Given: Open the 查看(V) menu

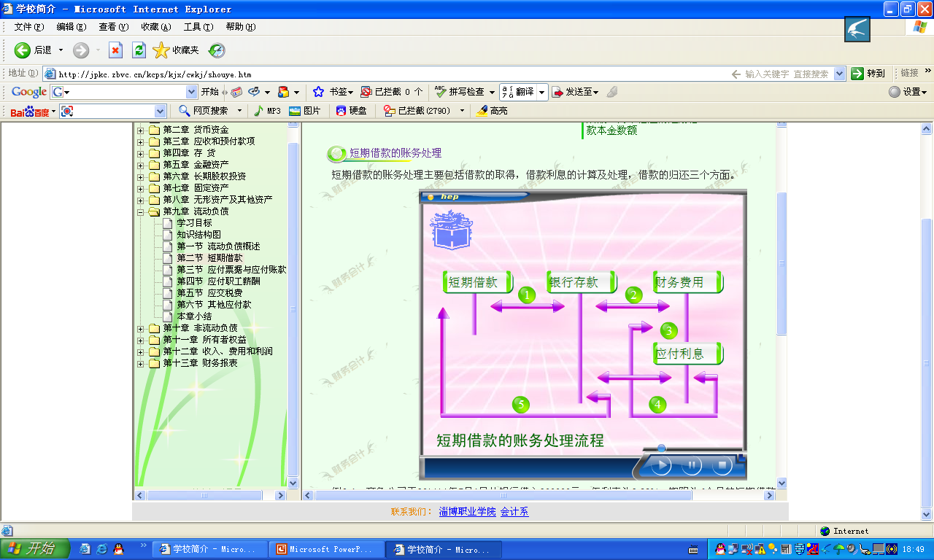Looking at the screenshot, I should [113, 27].
